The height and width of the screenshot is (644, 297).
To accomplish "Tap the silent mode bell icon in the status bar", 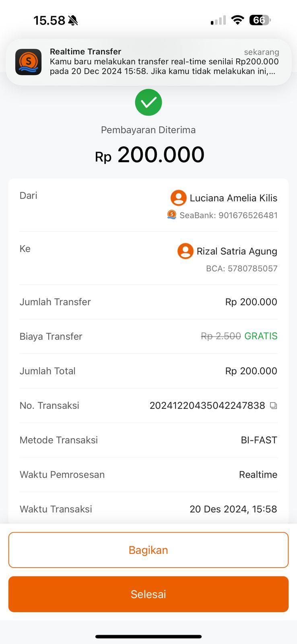I will 73,21.
